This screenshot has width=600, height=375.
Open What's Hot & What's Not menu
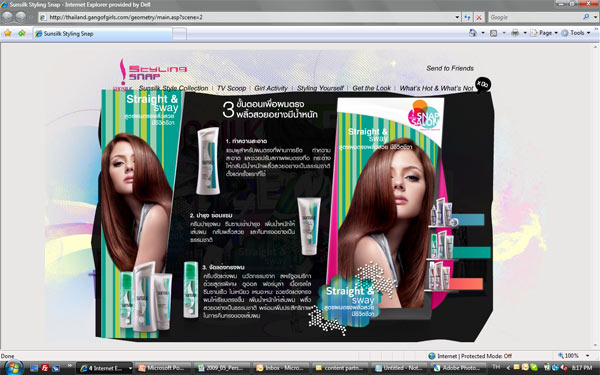point(436,88)
